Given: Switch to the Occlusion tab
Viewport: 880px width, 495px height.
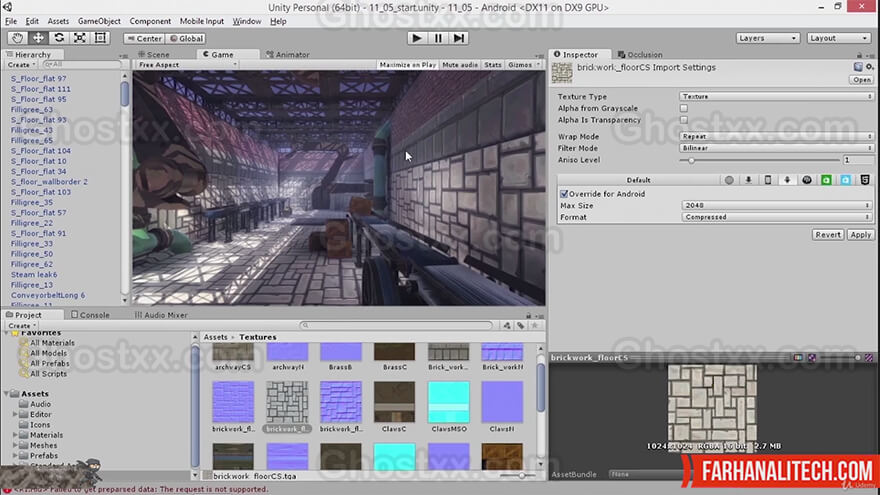Looking at the screenshot, I should point(640,54).
